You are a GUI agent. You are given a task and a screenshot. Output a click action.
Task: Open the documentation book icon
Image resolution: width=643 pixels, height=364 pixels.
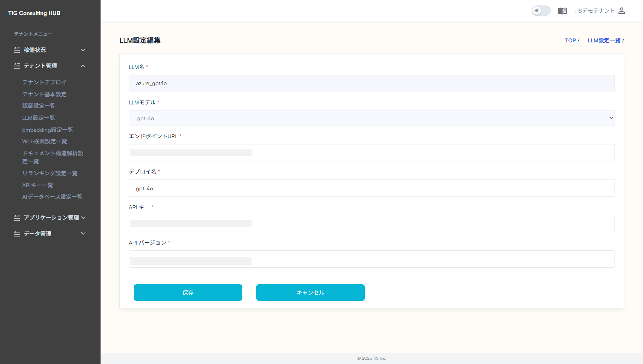[x=563, y=11]
